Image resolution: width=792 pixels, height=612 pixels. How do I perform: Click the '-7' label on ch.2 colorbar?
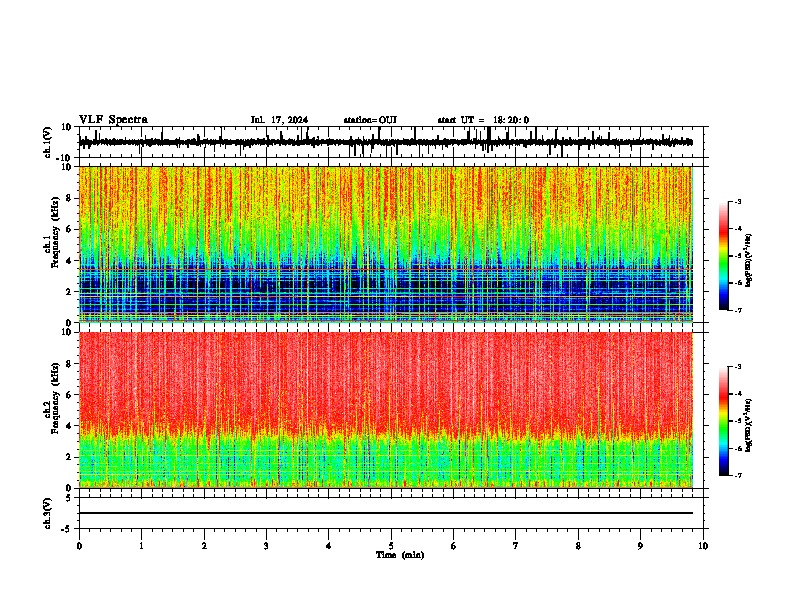click(738, 476)
